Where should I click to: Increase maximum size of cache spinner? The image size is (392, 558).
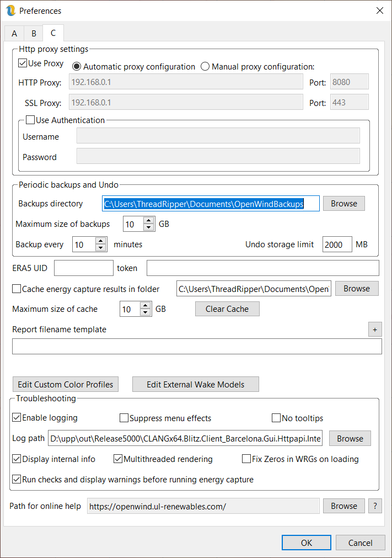coord(145,305)
